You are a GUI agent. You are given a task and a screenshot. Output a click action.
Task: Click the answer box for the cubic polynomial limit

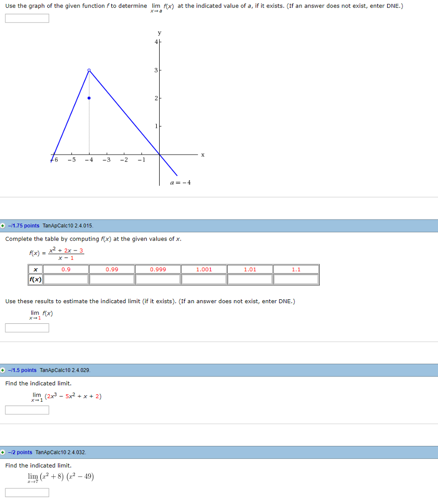point(27,410)
